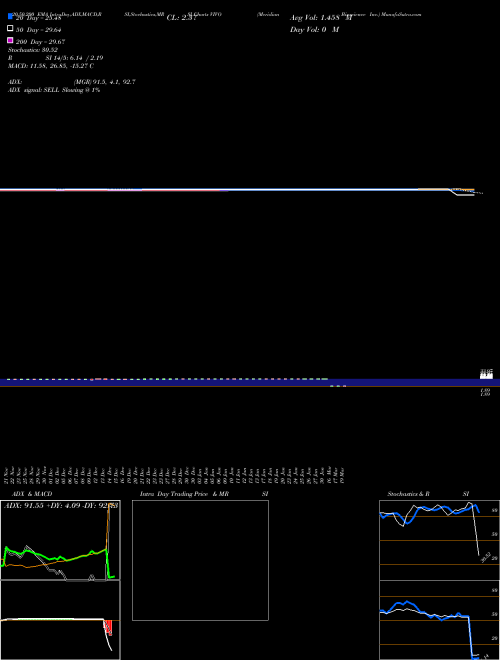Click the 'Day Vol: 0 M' label
This screenshot has width=500, height=660.
(x=314, y=29)
